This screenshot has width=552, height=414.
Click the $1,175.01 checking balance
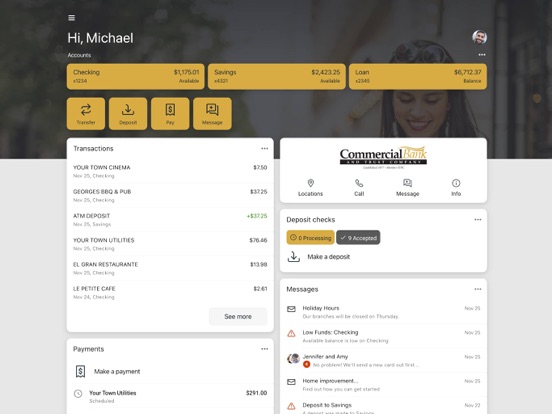click(x=186, y=72)
